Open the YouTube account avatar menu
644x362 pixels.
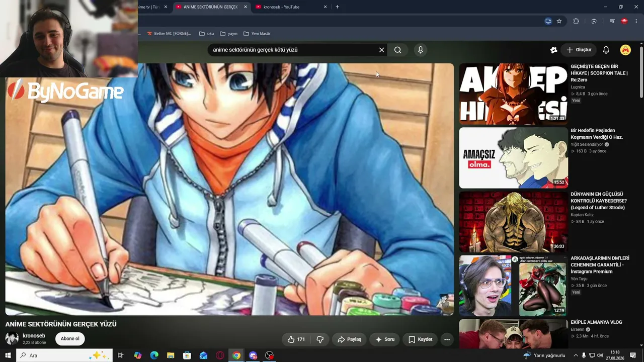pos(625,50)
